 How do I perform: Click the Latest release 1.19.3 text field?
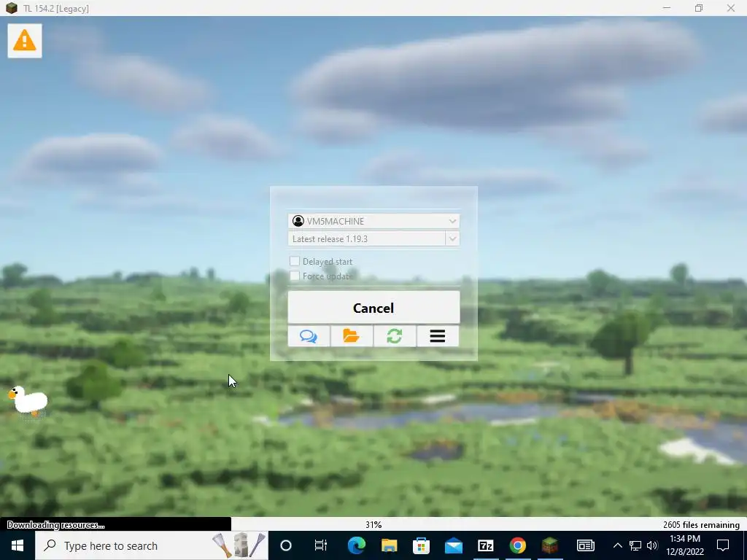(x=366, y=238)
